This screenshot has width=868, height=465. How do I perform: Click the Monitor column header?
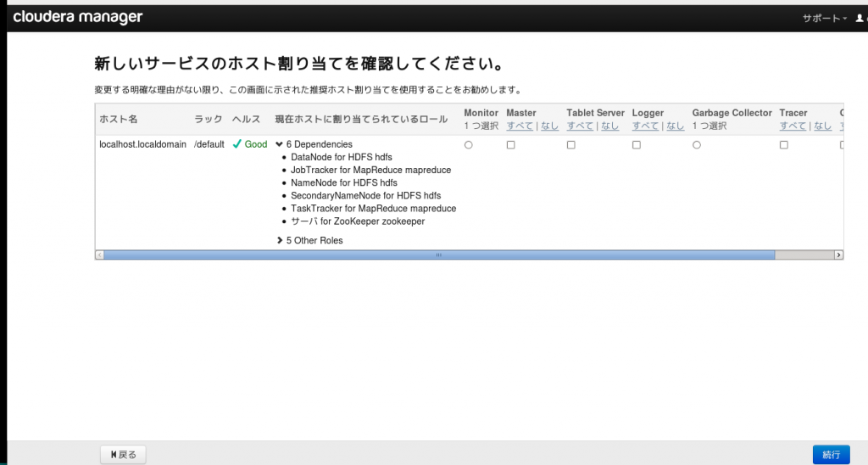coord(481,113)
